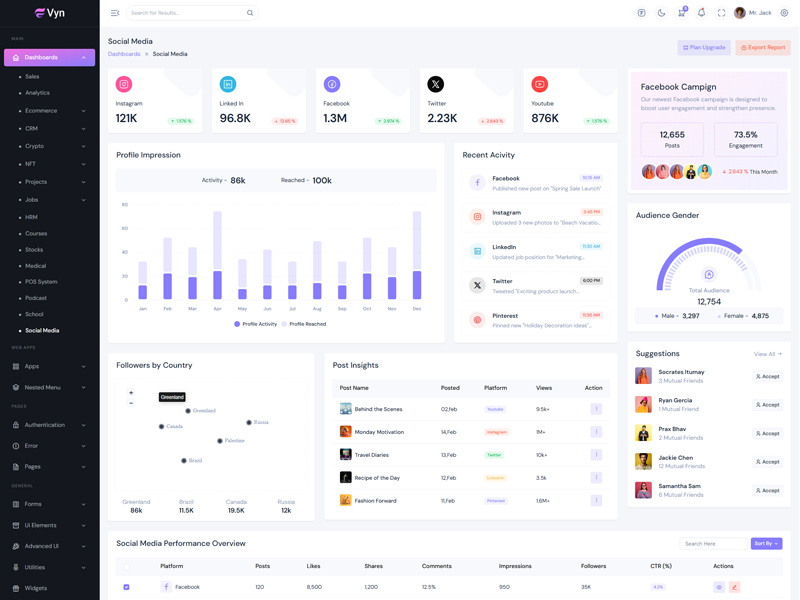Open notifications bell icon
Viewport: 800px width, 600px height.
click(x=701, y=13)
